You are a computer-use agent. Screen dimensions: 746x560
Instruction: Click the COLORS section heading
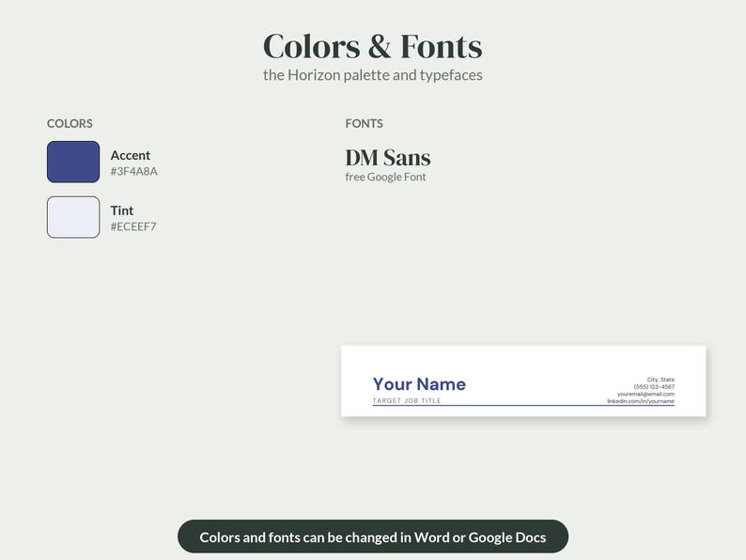(x=70, y=124)
